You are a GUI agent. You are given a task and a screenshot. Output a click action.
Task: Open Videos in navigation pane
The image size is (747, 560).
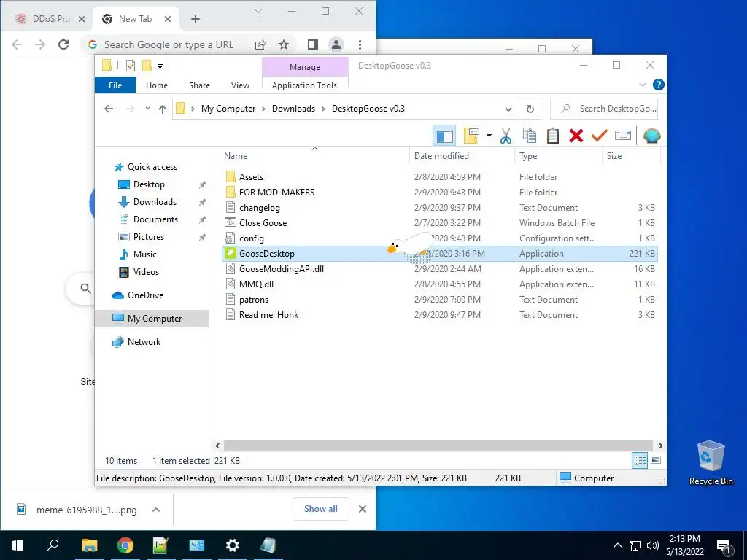pos(146,272)
